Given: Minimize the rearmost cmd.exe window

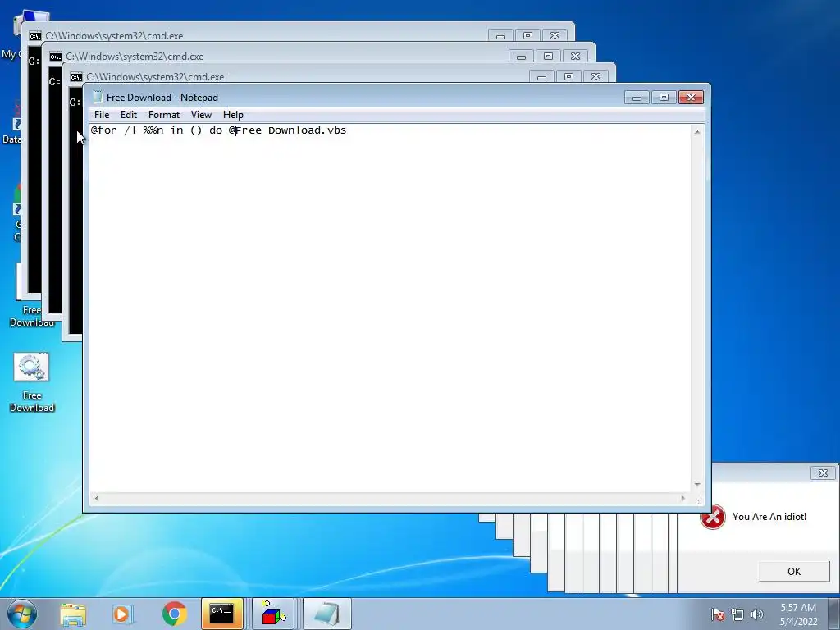Looking at the screenshot, I should tap(500, 36).
